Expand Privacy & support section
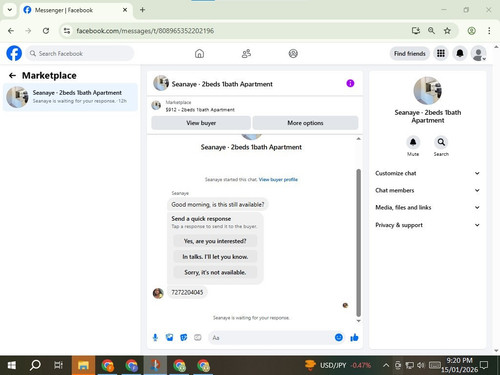The width and height of the screenshot is (500, 375). click(x=427, y=225)
